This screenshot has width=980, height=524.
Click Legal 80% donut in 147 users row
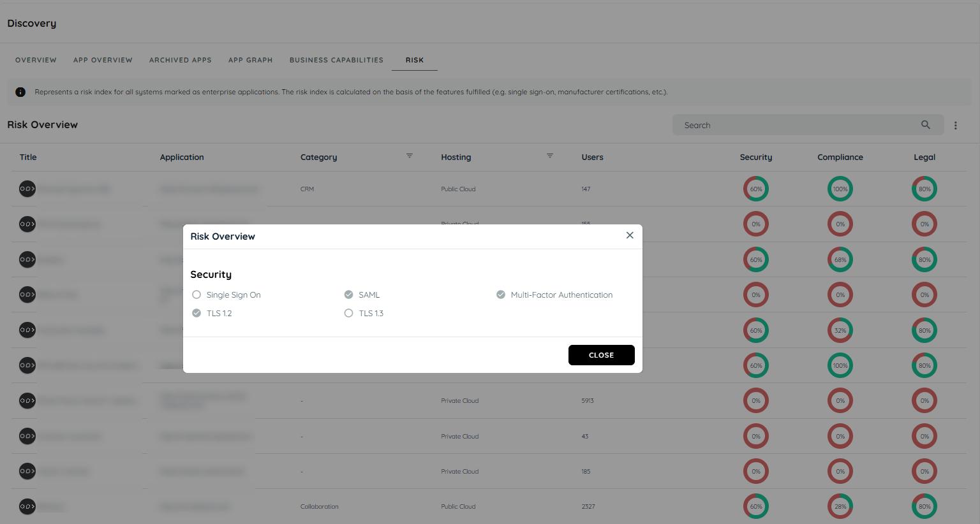[x=924, y=189]
